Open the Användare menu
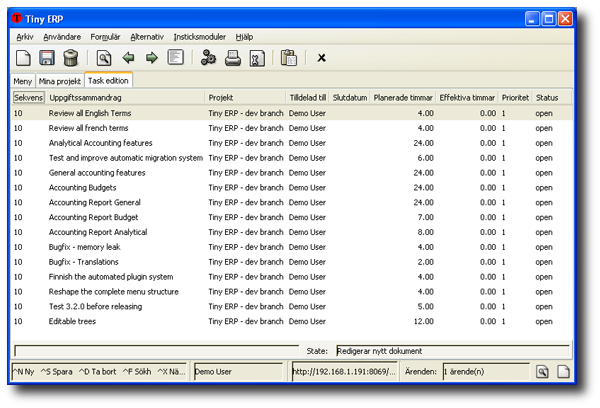The image size is (600, 408). (62, 37)
